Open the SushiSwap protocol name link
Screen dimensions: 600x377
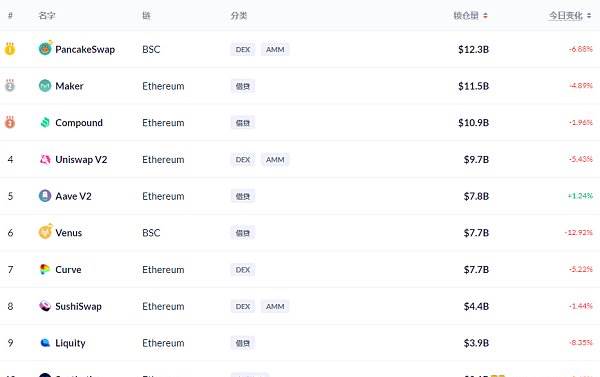tap(78, 306)
